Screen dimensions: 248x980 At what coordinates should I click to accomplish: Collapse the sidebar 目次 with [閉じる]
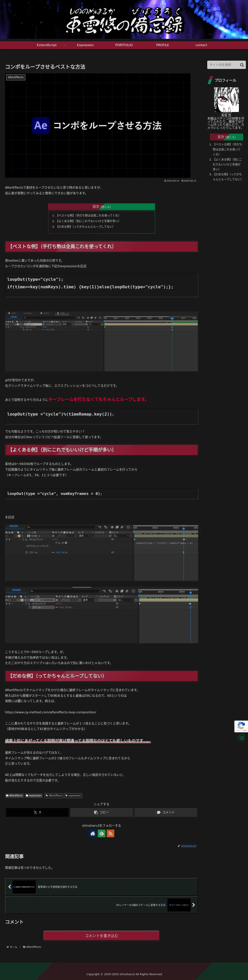pyautogui.click(x=230, y=137)
